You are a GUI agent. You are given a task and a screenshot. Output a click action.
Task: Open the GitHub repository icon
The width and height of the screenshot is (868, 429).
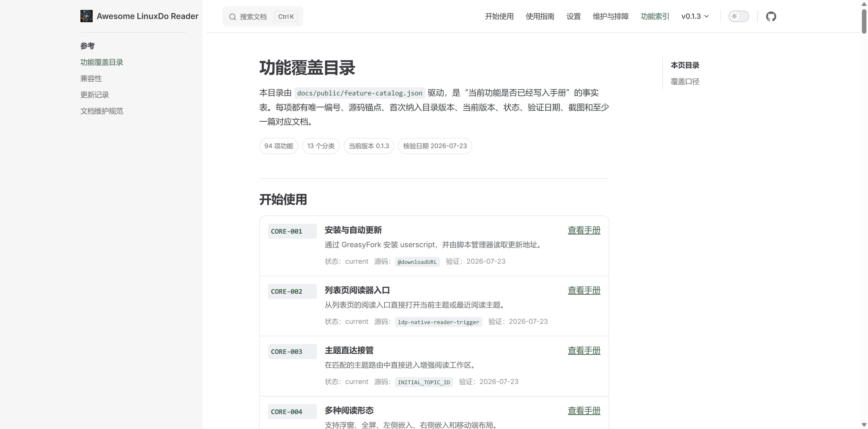tap(771, 16)
